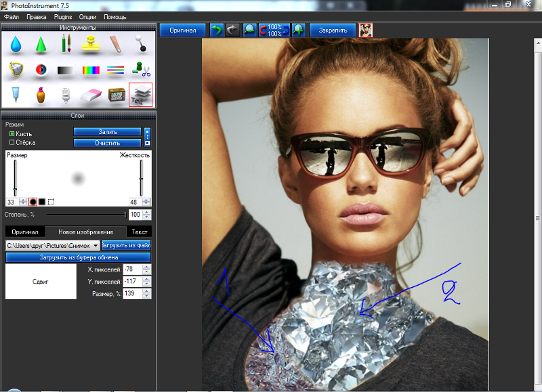Click the vertical Размер slider
Viewport: 542px width, 392px height.
(x=15, y=177)
